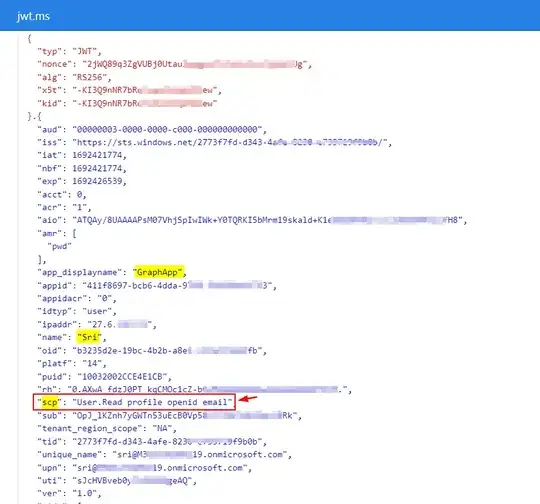This screenshot has height=504, width=540.
Task: Click the highlighted "Sri" name value
Action: 89,337
